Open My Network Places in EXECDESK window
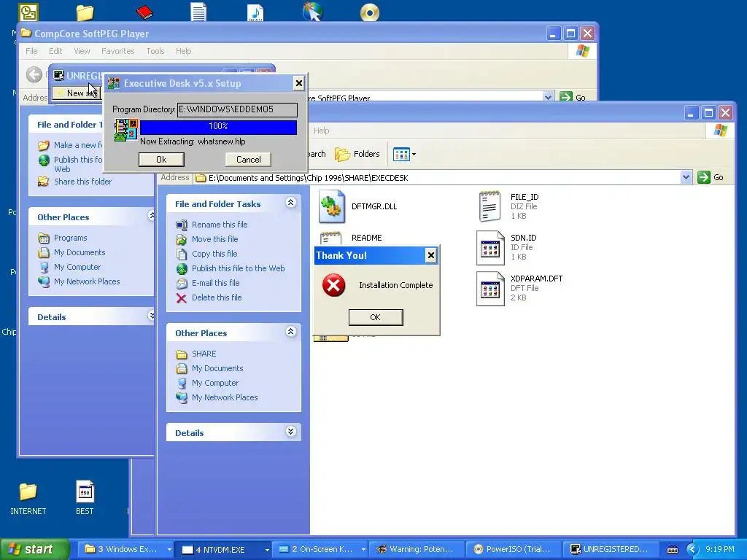This screenshot has height=560, width=747. click(225, 397)
